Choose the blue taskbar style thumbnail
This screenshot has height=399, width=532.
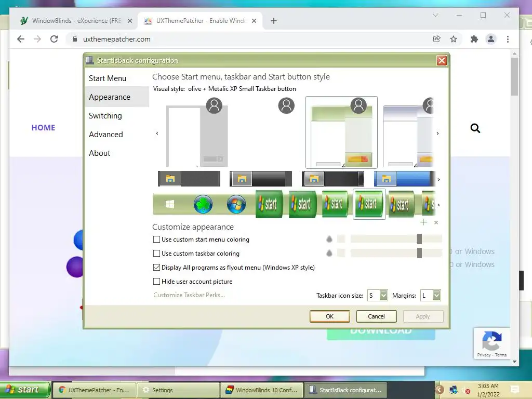pyautogui.click(x=404, y=179)
